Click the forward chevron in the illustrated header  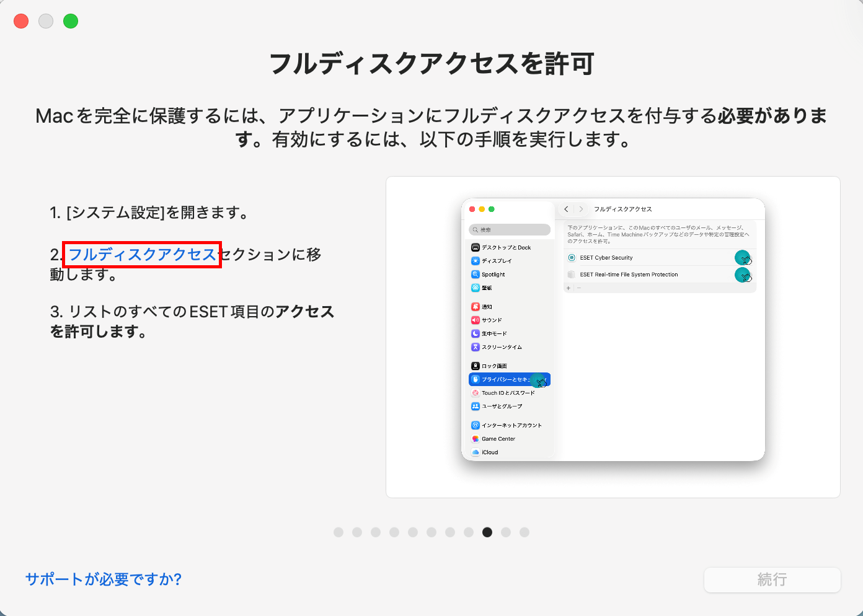point(581,209)
